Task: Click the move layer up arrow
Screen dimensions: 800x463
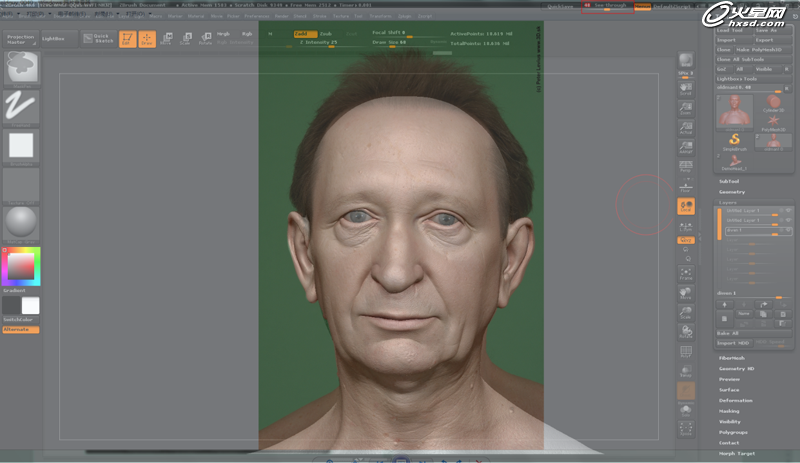Action: (x=724, y=305)
